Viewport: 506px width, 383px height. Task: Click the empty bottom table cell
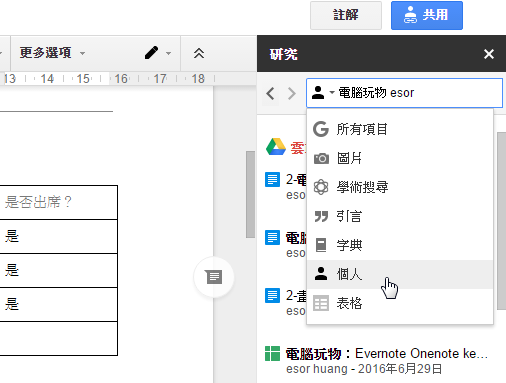pos(58,338)
